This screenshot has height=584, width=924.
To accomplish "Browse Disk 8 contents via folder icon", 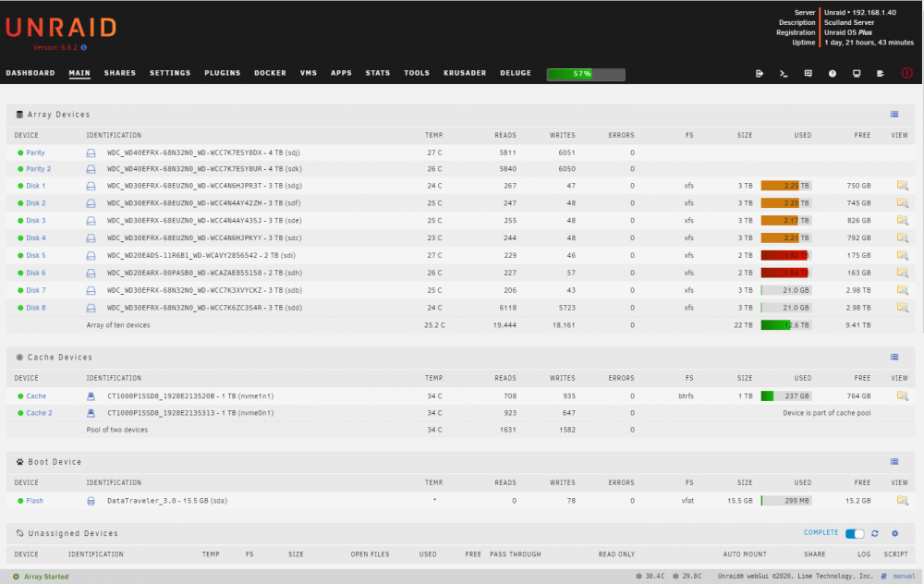I will coord(902,308).
